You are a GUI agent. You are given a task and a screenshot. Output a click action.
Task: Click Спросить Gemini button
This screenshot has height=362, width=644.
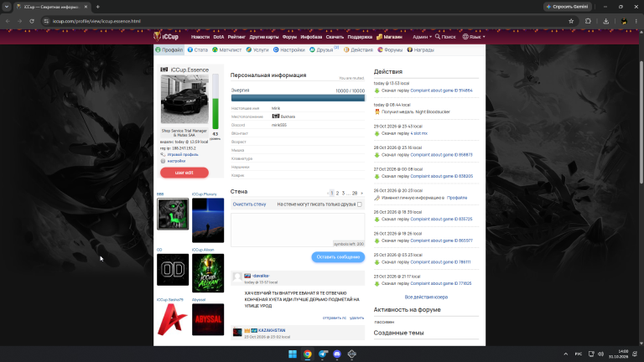[568, 7]
